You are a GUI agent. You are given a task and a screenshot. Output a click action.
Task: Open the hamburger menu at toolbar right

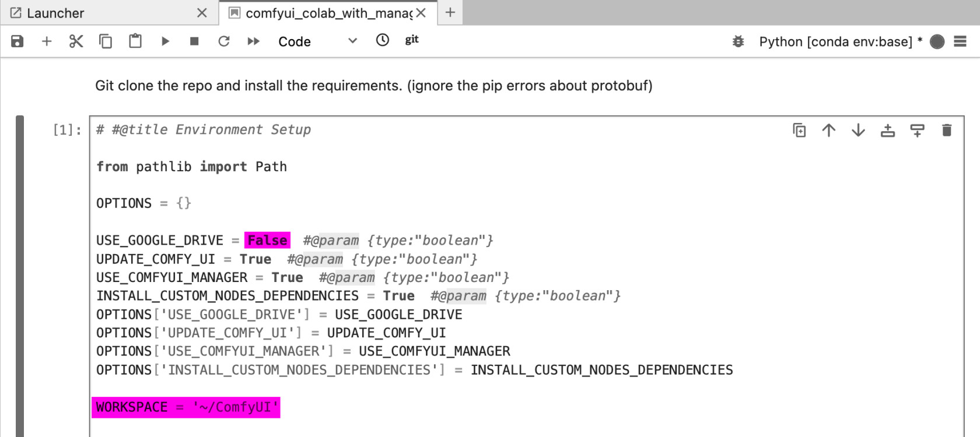[x=960, y=41]
